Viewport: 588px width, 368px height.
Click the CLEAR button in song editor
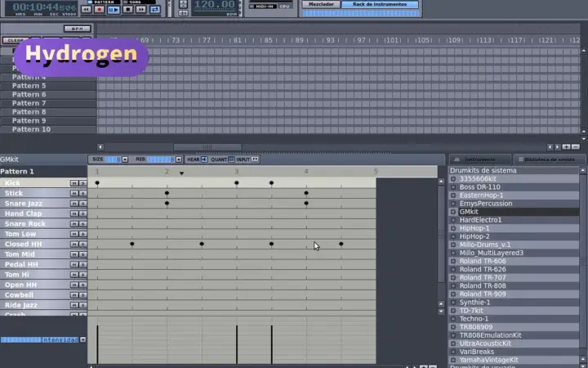[x=16, y=40]
